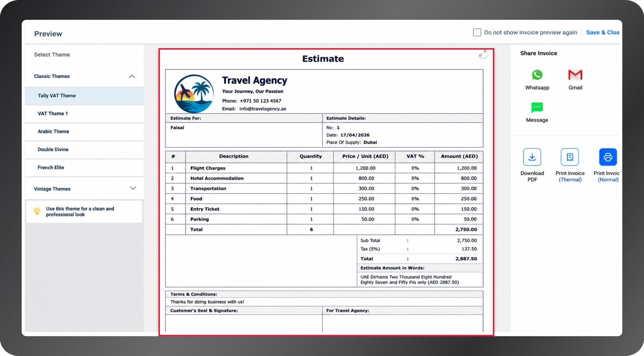
Task: Share invoice via Gmail icon
Action: (575, 75)
